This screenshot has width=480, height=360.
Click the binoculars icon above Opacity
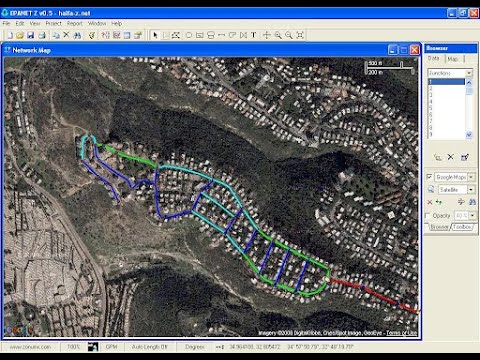pos(472,202)
